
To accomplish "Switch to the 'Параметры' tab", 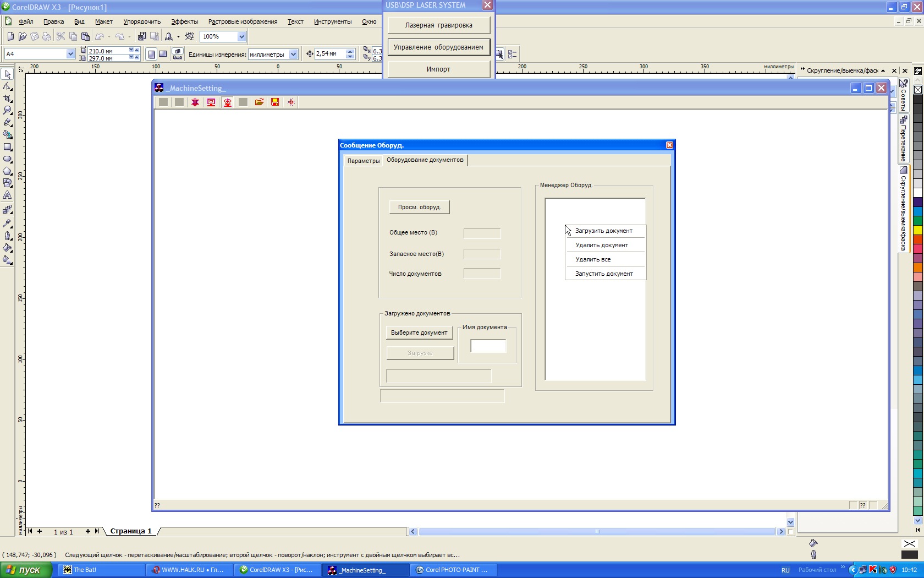I will [363, 161].
